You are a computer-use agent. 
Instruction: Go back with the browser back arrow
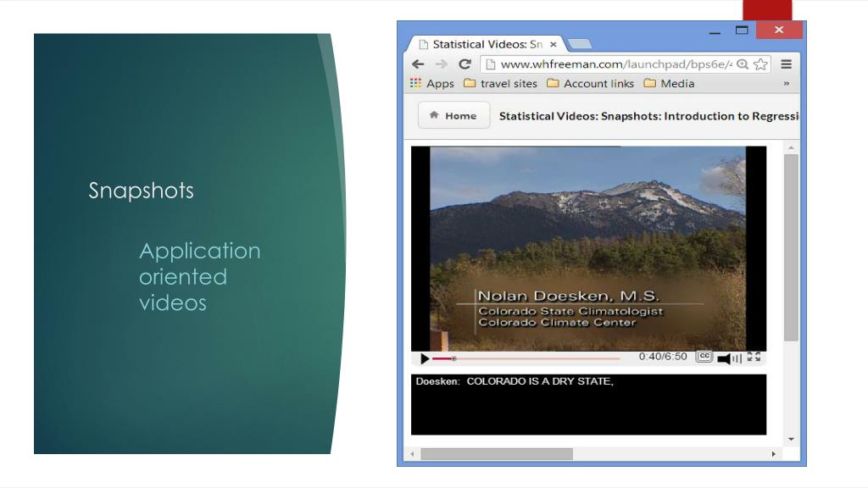click(418, 64)
